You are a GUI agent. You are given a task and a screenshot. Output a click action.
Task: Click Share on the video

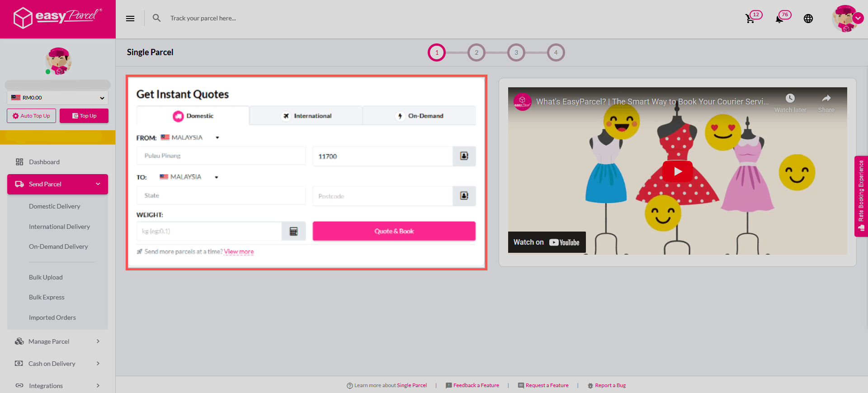(x=826, y=103)
